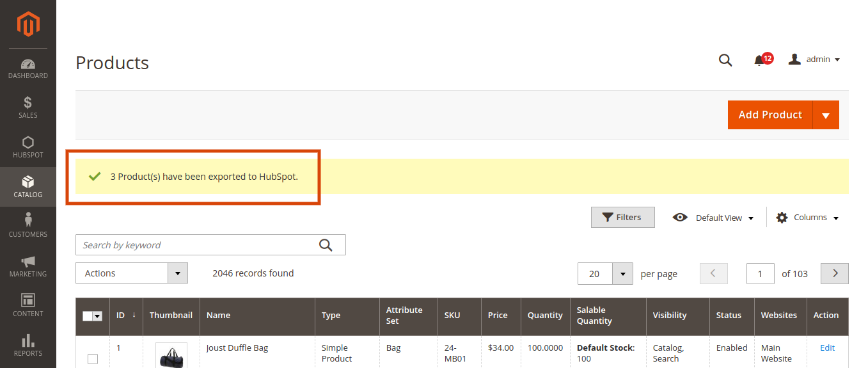Toggle the select-all header checkbox
The width and height of the screenshot is (868, 368).
tap(88, 316)
